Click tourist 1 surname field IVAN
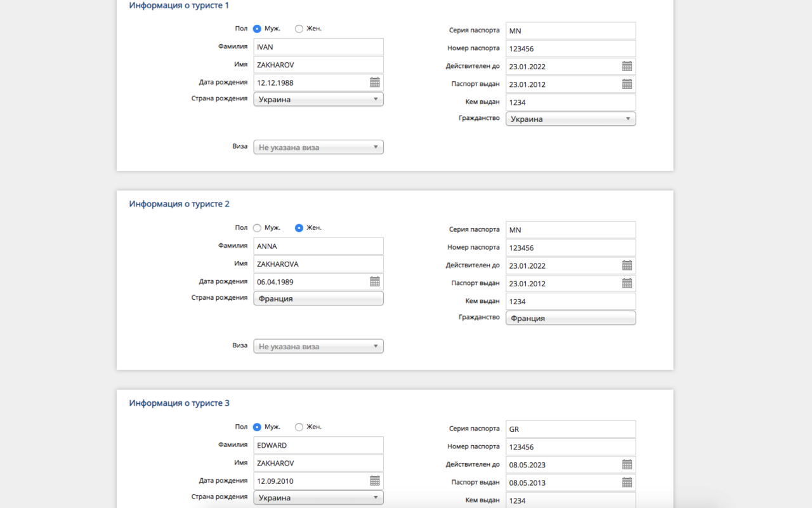The image size is (812, 508). 318,47
